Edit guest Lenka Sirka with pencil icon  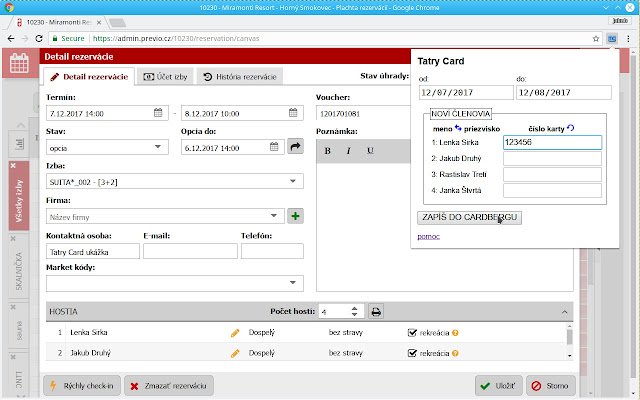[x=235, y=333]
